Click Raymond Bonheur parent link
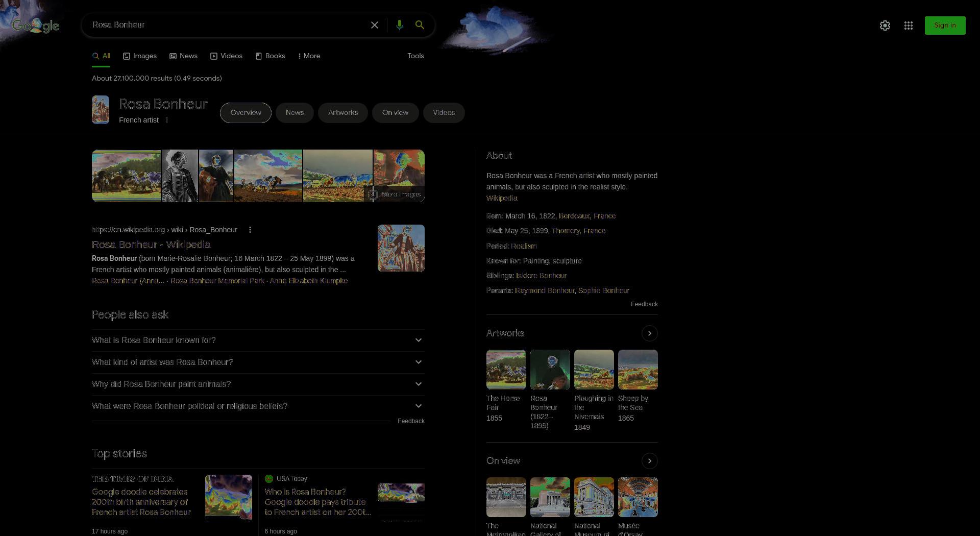This screenshot has height=536, width=980. tap(545, 290)
